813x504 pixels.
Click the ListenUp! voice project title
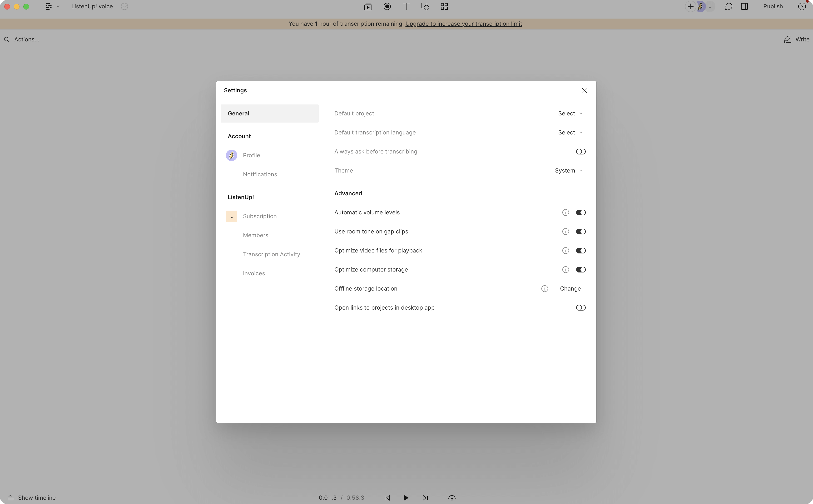[92, 6]
